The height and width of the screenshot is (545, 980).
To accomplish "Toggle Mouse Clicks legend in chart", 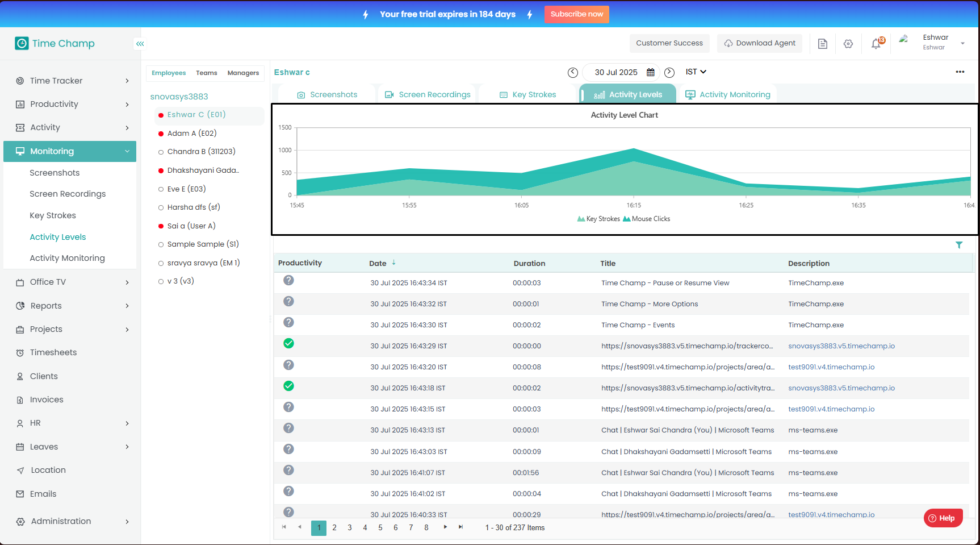I will (646, 219).
